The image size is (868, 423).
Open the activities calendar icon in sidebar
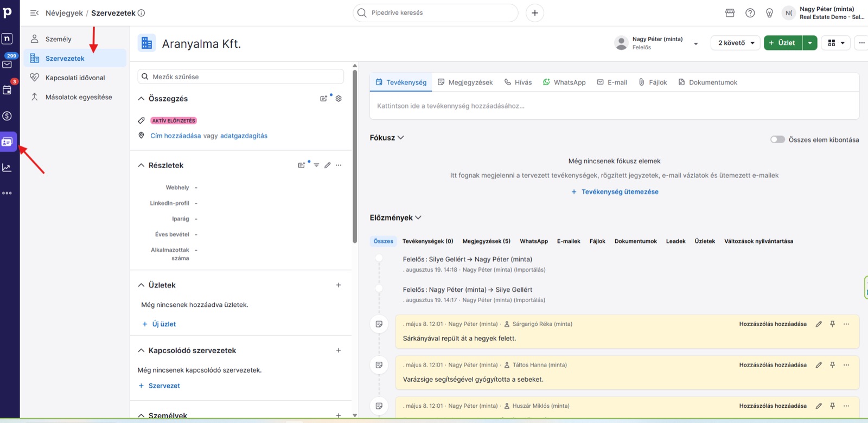pyautogui.click(x=8, y=90)
